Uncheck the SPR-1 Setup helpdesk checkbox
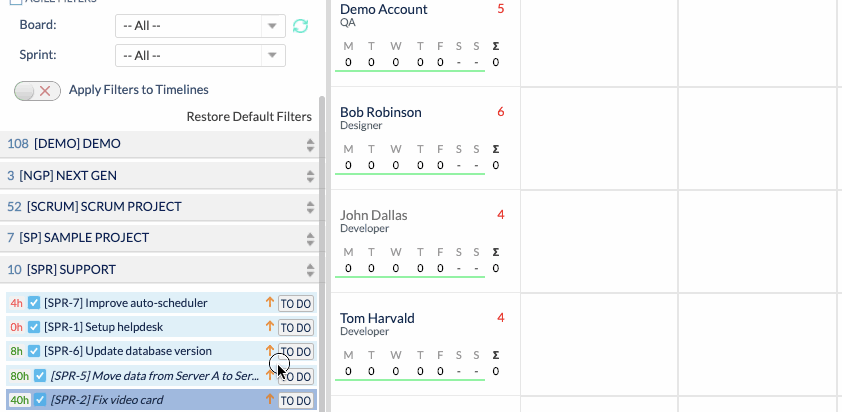This screenshot has width=842, height=412. [x=34, y=327]
